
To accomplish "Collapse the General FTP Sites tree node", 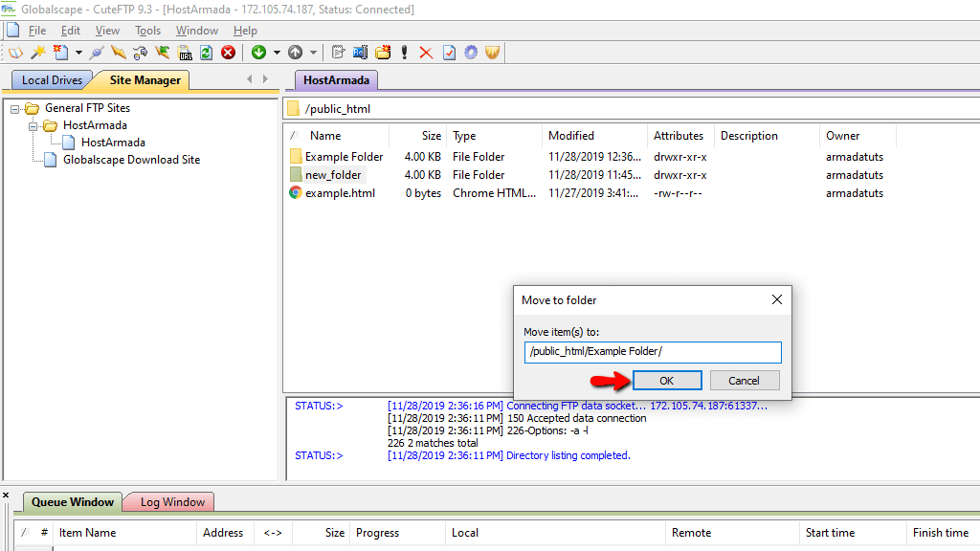I will pyautogui.click(x=14, y=109).
